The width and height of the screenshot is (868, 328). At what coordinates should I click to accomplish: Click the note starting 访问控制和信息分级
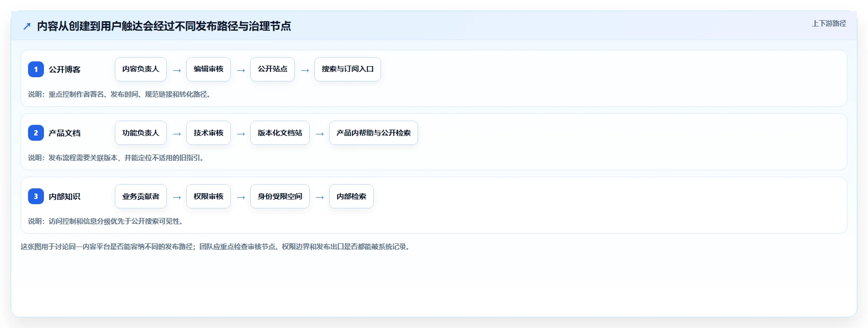(x=107, y=221)
